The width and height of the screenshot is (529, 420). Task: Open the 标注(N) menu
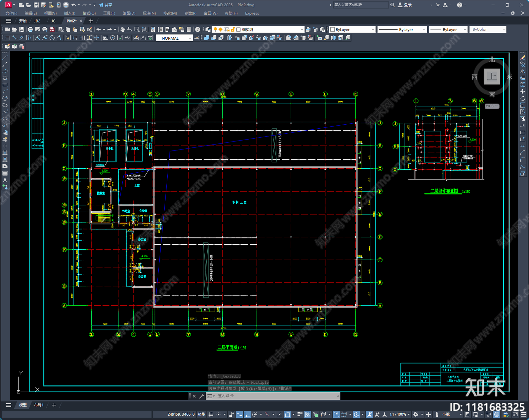click(149, 13)
